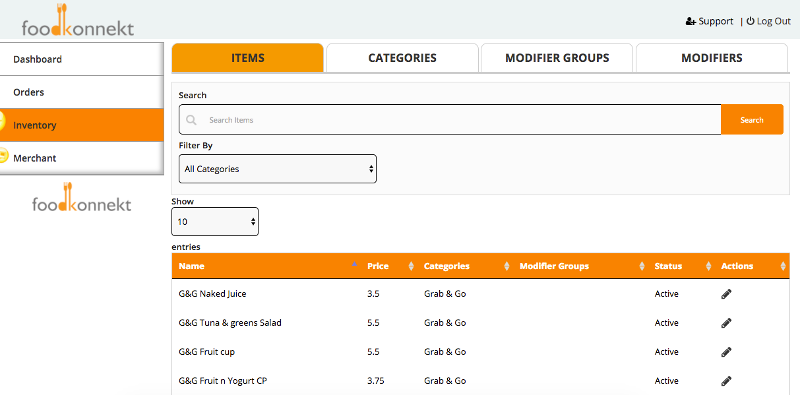Sort the table by Categories column
Viewport: 800px width, 395px height.
coord(465,266)
